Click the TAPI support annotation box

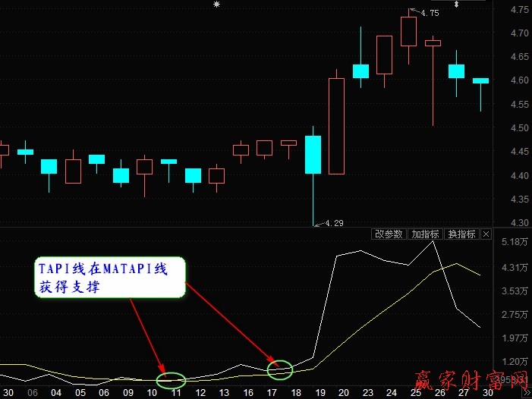click(x=109, y=278)
